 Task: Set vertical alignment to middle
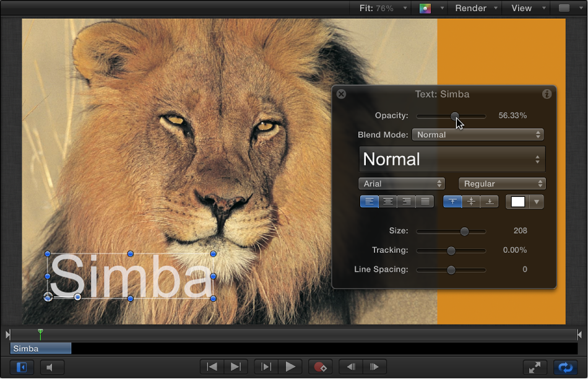[471, 201]
